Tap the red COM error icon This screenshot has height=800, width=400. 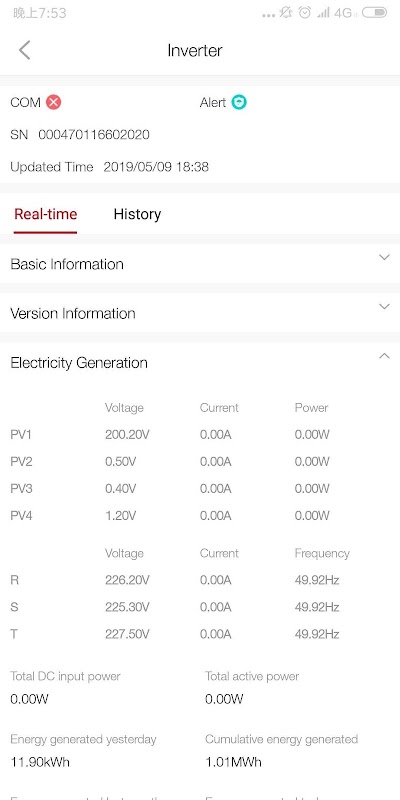click(54, 102)
